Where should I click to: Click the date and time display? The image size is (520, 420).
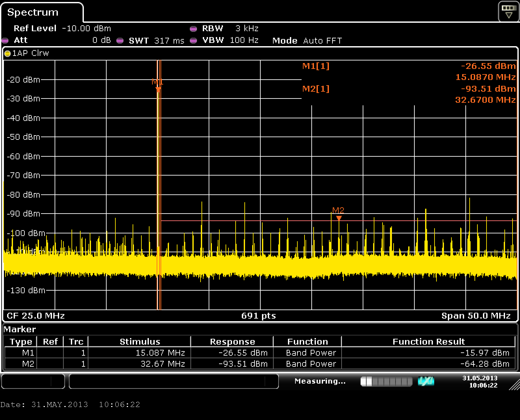click(480, 382)
